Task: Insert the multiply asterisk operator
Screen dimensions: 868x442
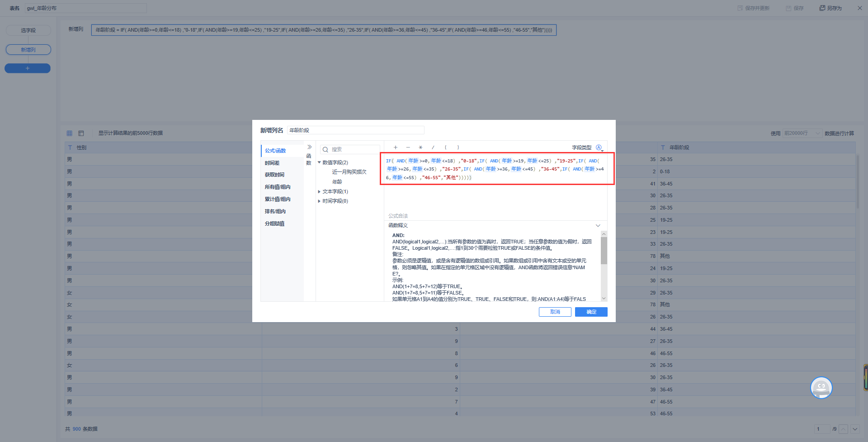Action: click(x=420, y=147)
